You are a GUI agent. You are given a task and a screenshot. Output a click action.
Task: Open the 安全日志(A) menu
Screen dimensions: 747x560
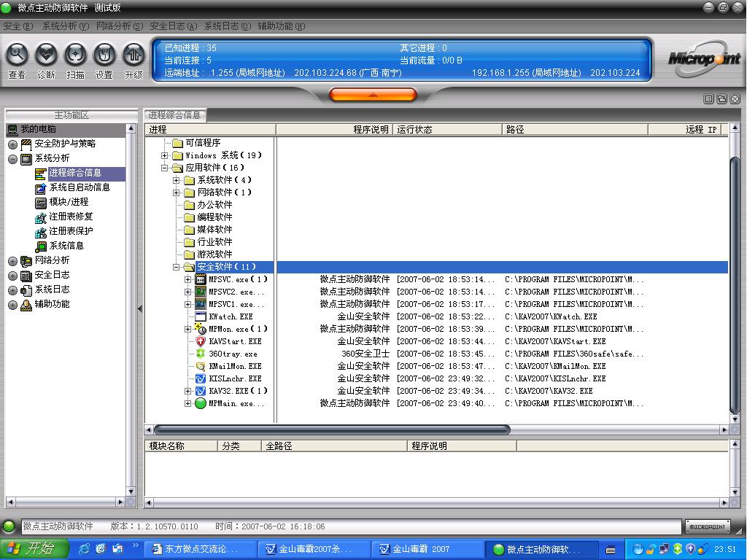174,26
